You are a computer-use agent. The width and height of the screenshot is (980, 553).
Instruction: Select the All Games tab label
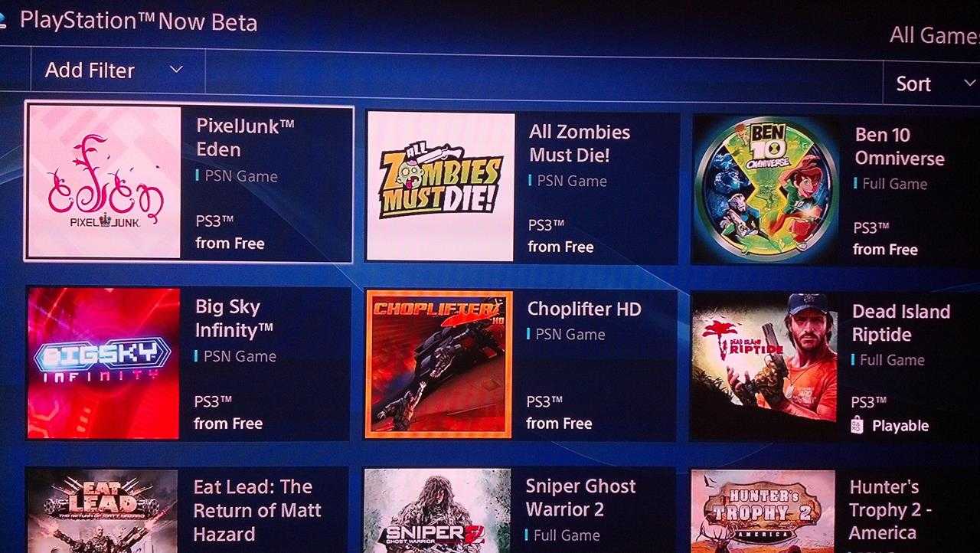click(935, 35)
